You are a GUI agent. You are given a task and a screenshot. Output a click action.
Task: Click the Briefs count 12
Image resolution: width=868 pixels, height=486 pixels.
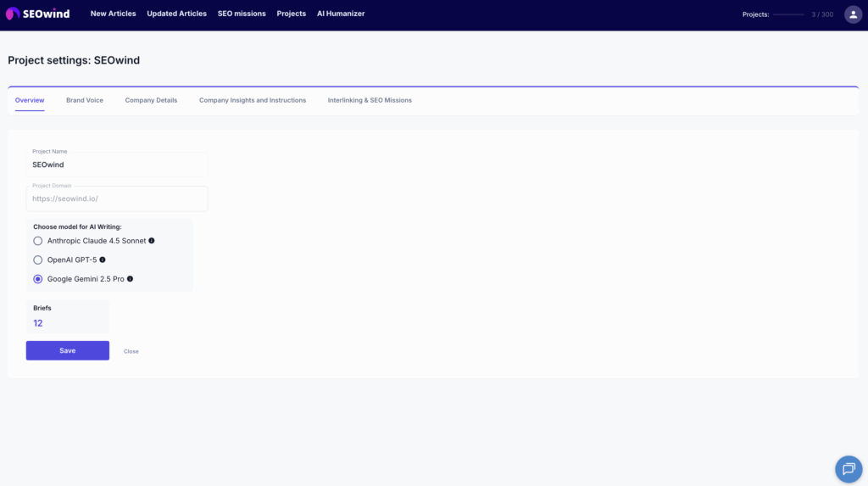(x=37, y=323)
